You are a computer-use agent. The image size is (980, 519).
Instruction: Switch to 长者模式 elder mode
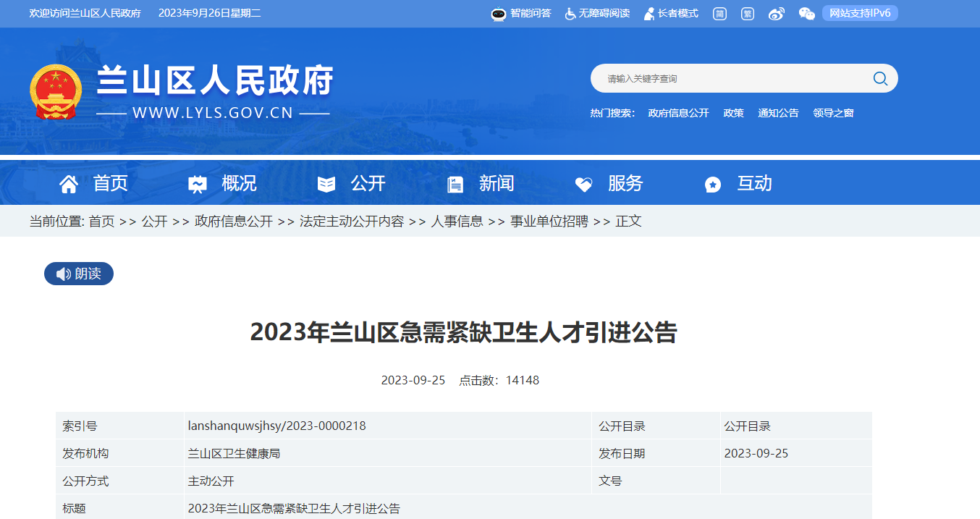click(x=671, y=14)
